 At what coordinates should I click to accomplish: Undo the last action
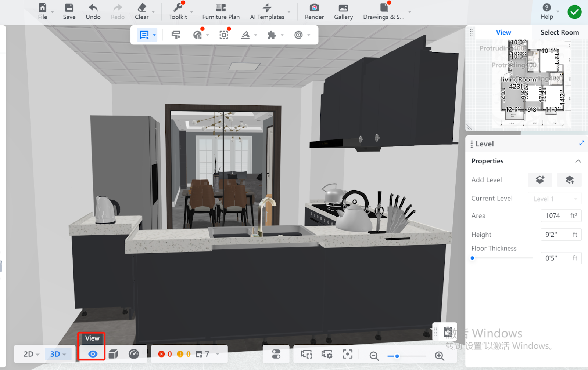[93, 11]
